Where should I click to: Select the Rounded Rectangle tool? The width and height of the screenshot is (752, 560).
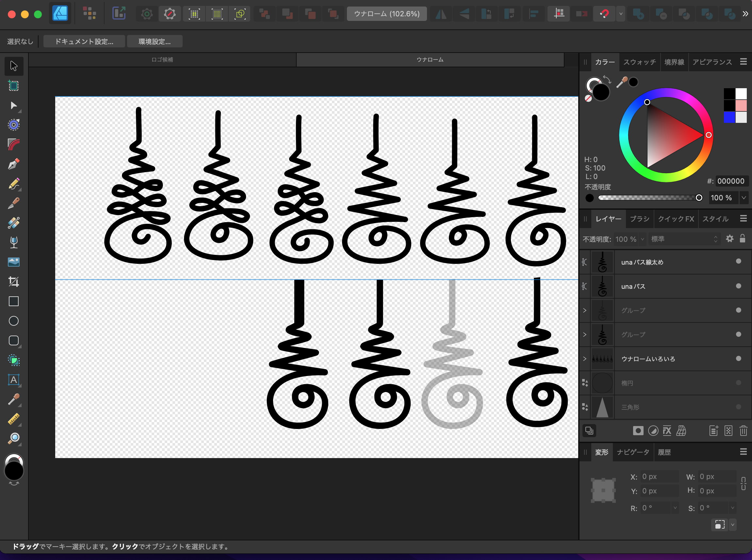tap(13, 341)
